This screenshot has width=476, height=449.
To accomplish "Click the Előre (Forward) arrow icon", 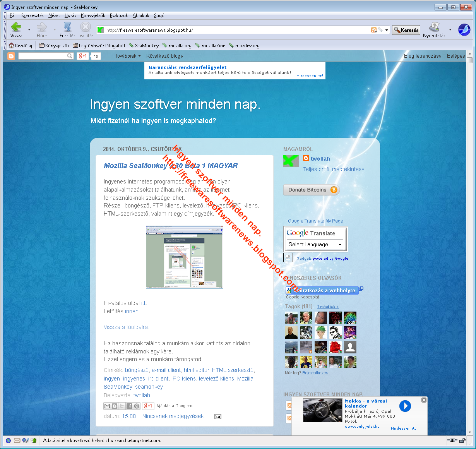I will (41, 27).
